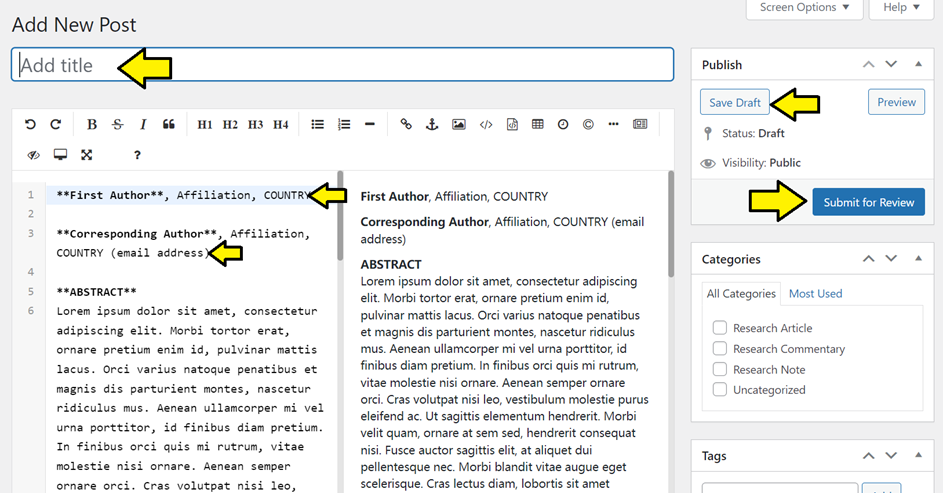Check the Research Commentary category
This screenshot has height=493, width=943.
(719, 348)
